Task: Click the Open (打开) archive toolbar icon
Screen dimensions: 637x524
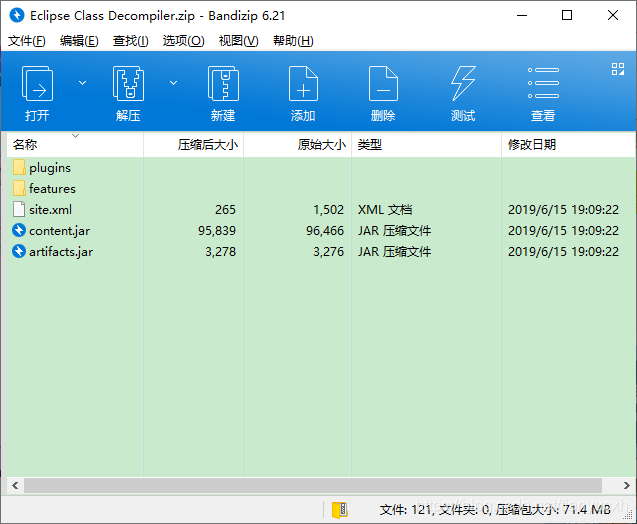Action: click(x=37, y=84)
